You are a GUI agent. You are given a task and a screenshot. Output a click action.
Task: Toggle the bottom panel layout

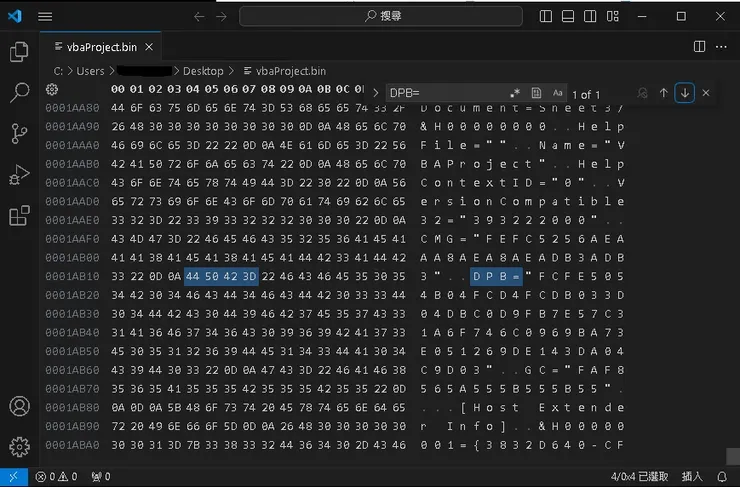pos(568,16)
